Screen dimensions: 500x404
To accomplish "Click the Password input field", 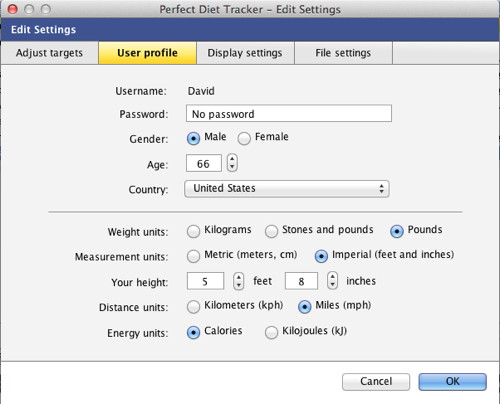I will pos(289,113).
